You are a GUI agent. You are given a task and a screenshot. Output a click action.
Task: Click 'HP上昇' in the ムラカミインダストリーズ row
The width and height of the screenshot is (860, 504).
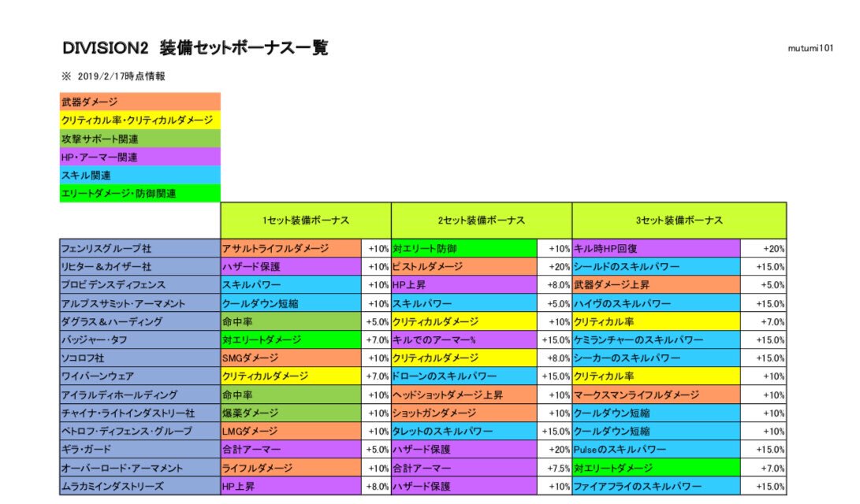(x=291, y=486)
